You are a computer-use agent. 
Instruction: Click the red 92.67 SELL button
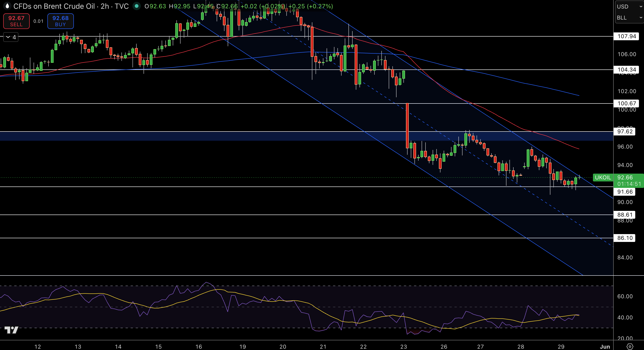coord(16,21)
